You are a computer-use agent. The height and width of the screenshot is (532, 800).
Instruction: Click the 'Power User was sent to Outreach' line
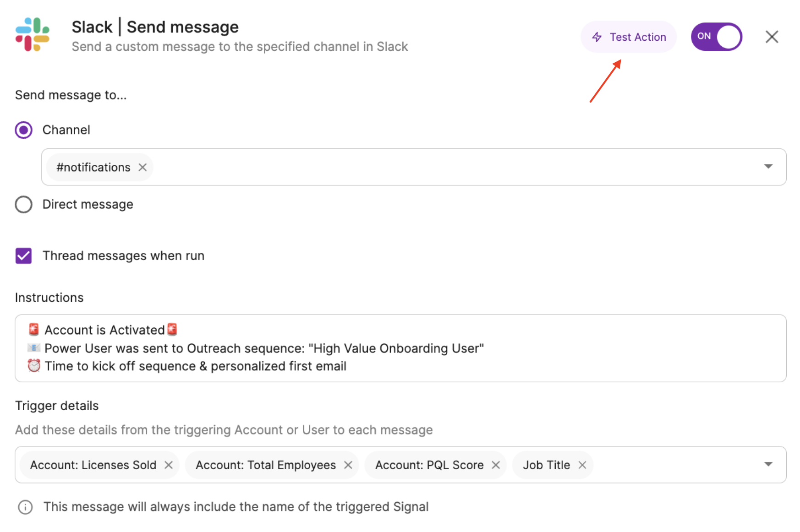pos(256,348)
